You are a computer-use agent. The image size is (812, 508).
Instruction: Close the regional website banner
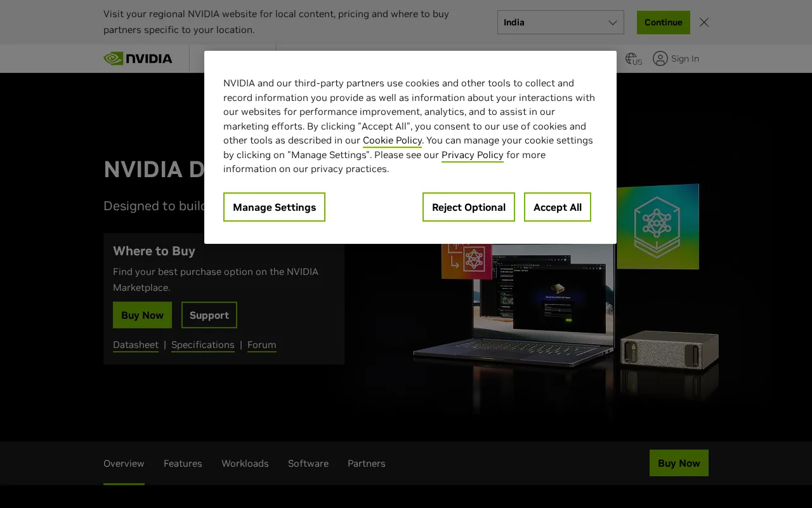coord(704,22)
